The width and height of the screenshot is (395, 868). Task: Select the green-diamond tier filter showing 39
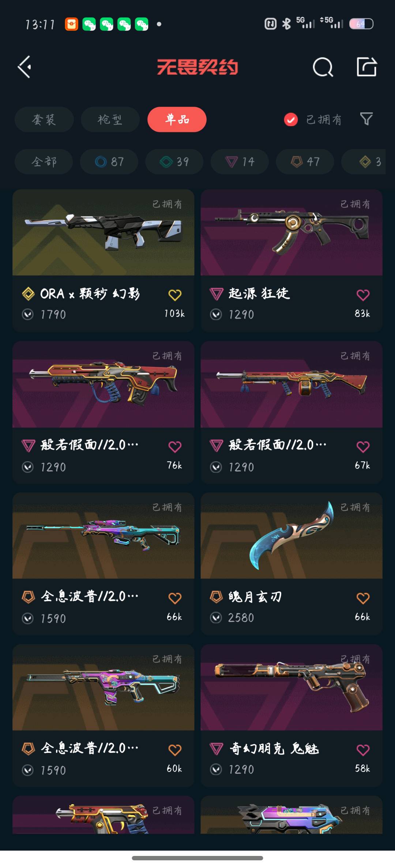pos(174,162)
